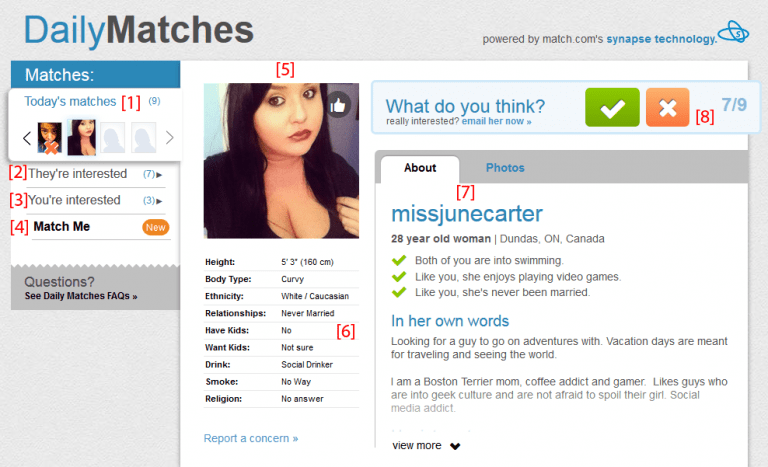This screenshot has width=768, height=467.
Task: Go to next matches with right arrow
Action: [x=169, y=138]
